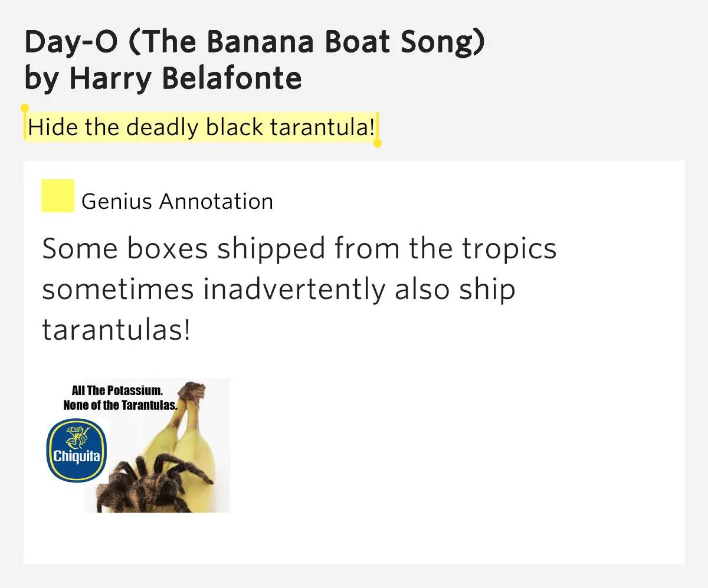The width and height of the screenshot is (708, 588).
Task: Click the "None of the Tarantulas." caption
Action: coord(120,405)
